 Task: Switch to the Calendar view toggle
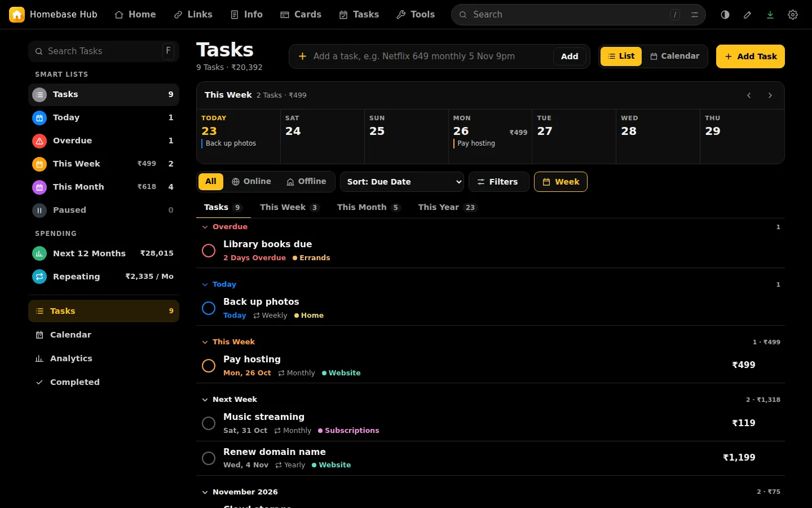(674, 56)
